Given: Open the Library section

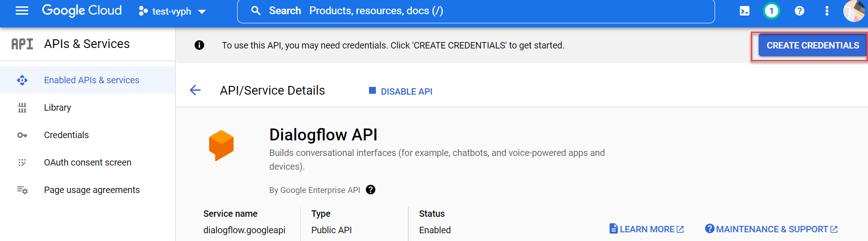Looking at the screenshot, I should click(57, 107).
